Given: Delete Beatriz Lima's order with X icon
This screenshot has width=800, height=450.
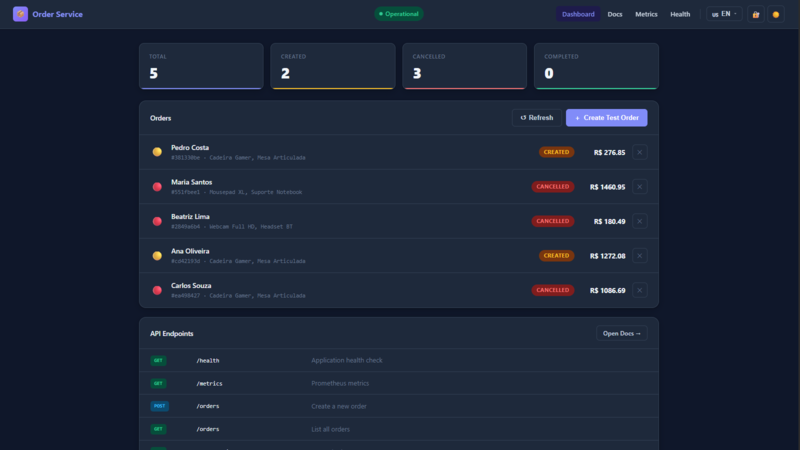Looking at the screenshot, I should [639, 221].
